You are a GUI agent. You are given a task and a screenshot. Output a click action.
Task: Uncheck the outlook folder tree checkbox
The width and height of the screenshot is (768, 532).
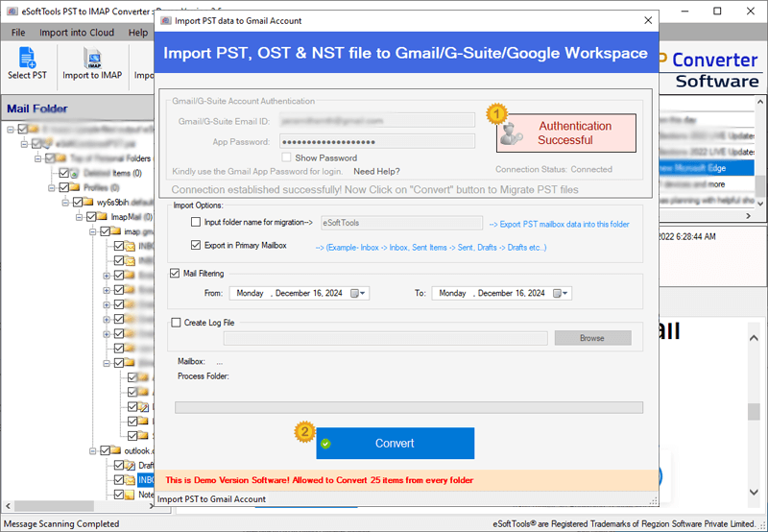tap(105, 450)
